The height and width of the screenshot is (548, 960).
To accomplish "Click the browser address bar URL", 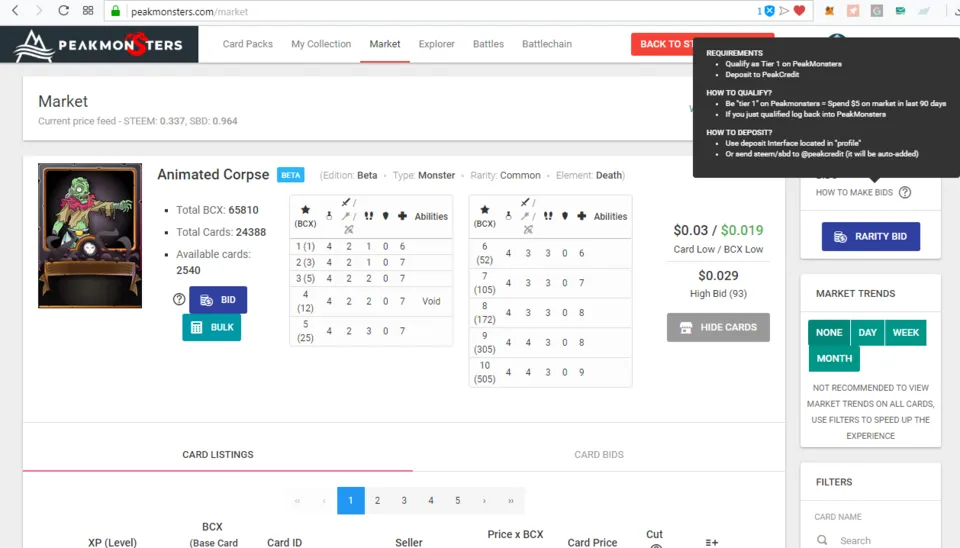I will pyautogui.click(x=190, y=11).
